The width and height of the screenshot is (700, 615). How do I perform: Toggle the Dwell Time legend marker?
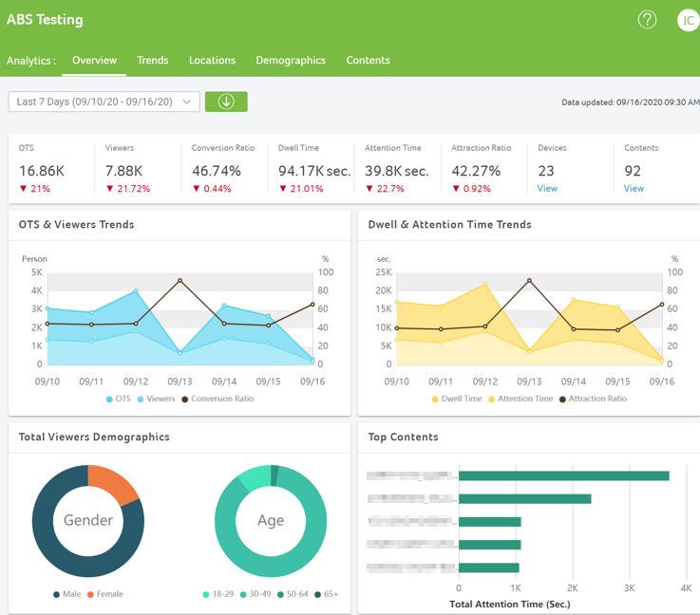435,400
